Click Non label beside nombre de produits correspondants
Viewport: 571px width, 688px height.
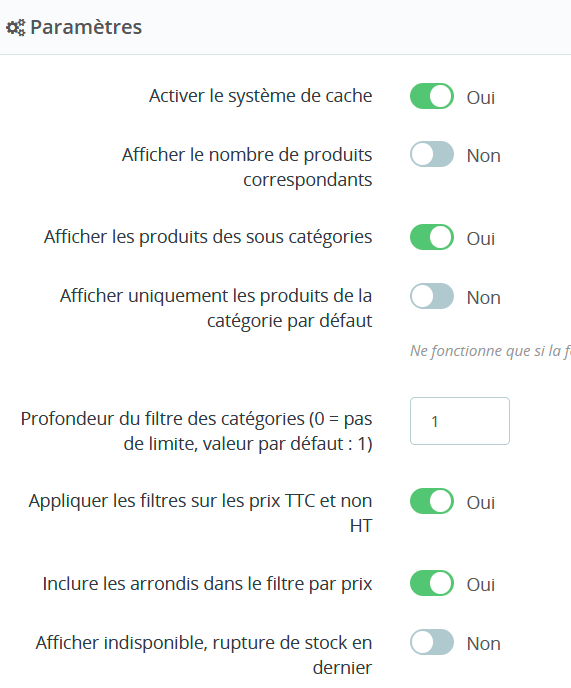[x=483, y=156]
